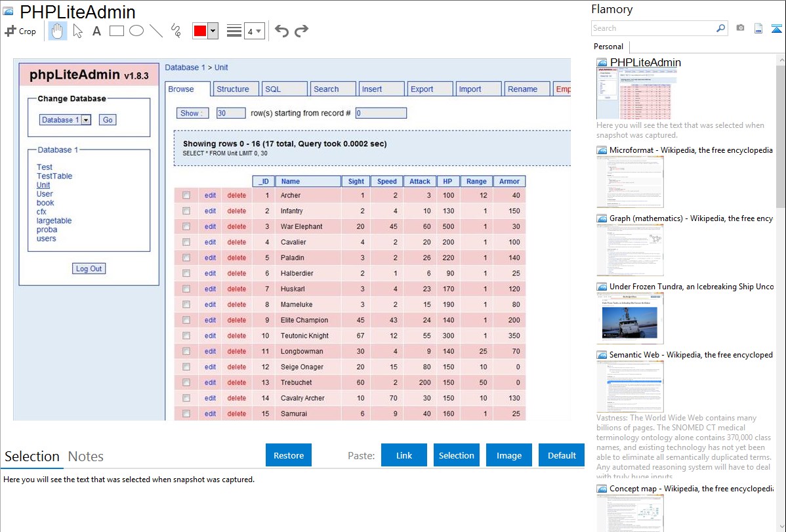Select the Crop tool
786x532 pixels.
pos(20,31)
